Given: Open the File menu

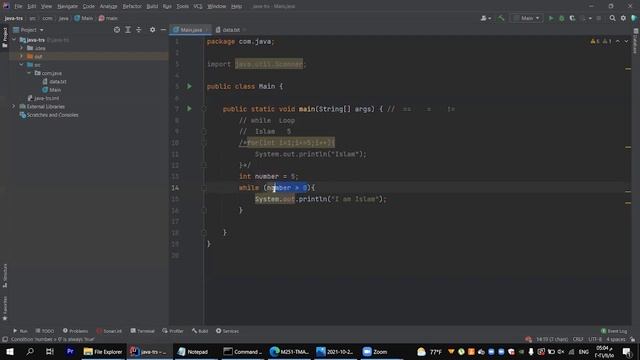Looking at the screenshot, I should 18,6.
